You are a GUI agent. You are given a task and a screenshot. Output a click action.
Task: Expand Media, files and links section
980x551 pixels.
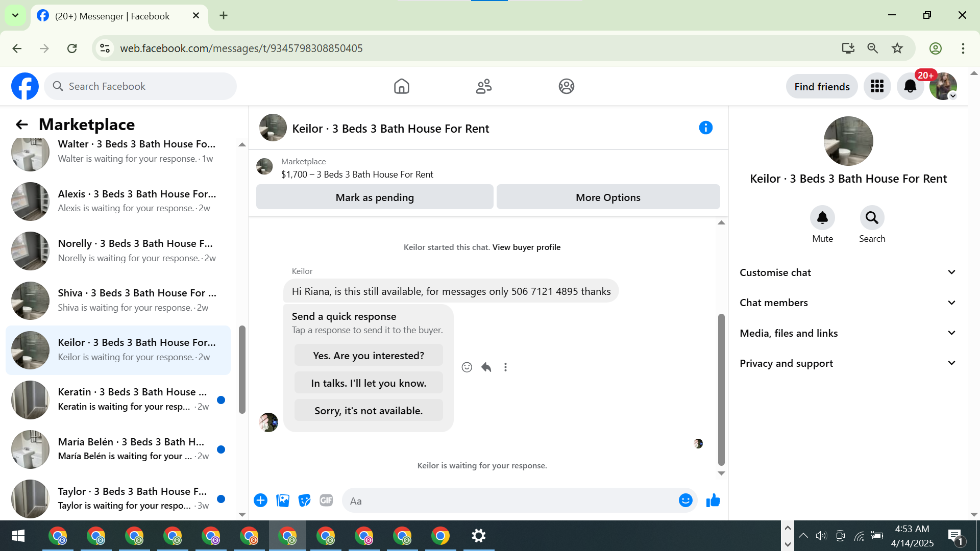[x=847, y=333]
